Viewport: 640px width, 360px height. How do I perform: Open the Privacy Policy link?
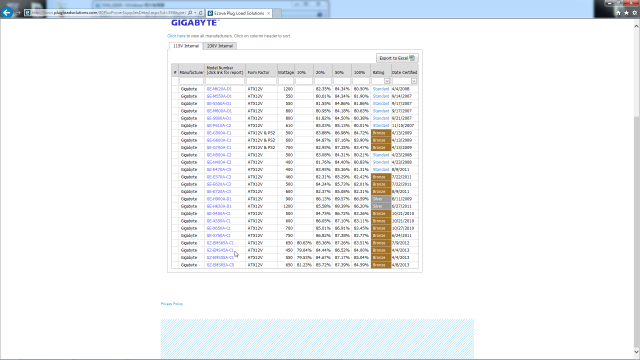[171, 304]
